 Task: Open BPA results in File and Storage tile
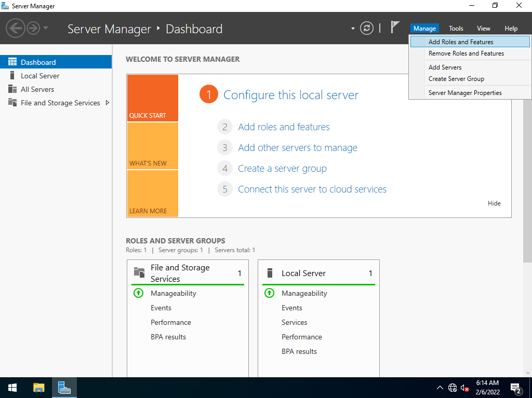(x=168, y=337)
